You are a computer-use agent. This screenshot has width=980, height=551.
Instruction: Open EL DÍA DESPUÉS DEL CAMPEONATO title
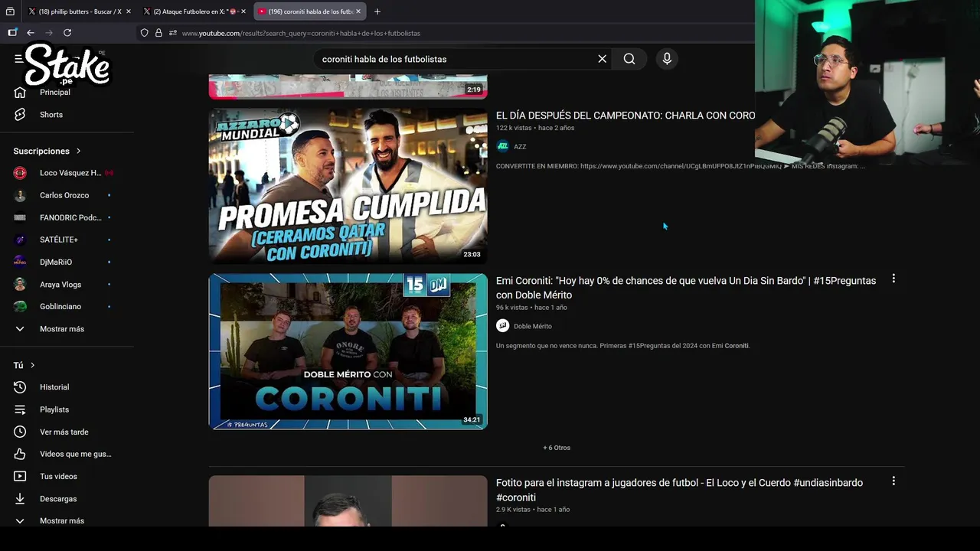[626, 116]
